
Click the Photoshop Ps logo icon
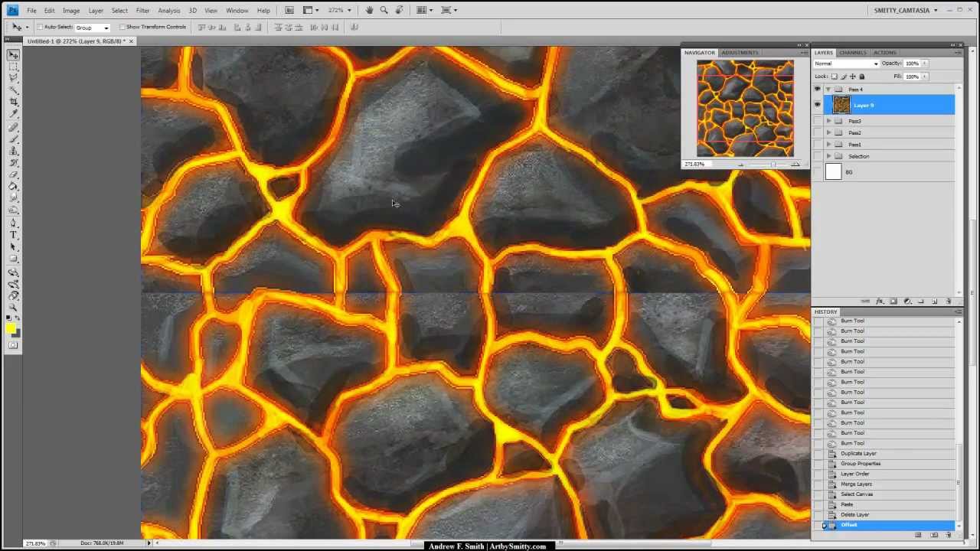[12, 10]
